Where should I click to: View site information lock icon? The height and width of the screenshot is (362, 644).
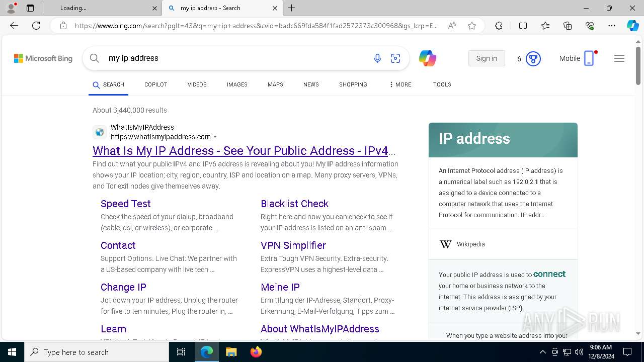pyautogui.click(x=63, y=26)
